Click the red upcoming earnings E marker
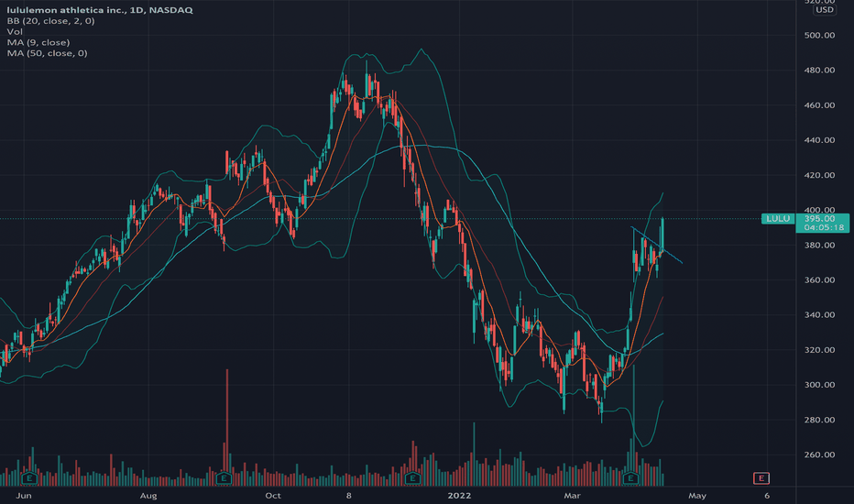 click(x=761, y=478)
